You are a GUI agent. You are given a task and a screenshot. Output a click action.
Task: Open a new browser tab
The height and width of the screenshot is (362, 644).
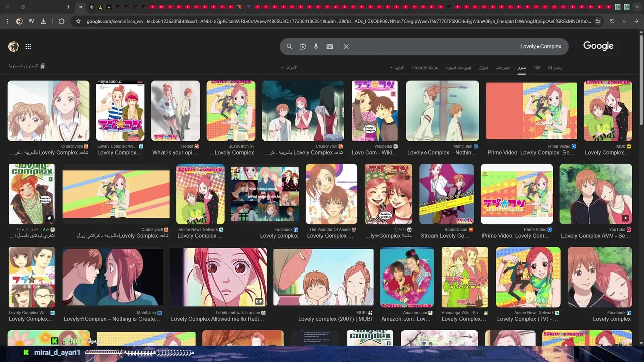(x=69, y=7)
